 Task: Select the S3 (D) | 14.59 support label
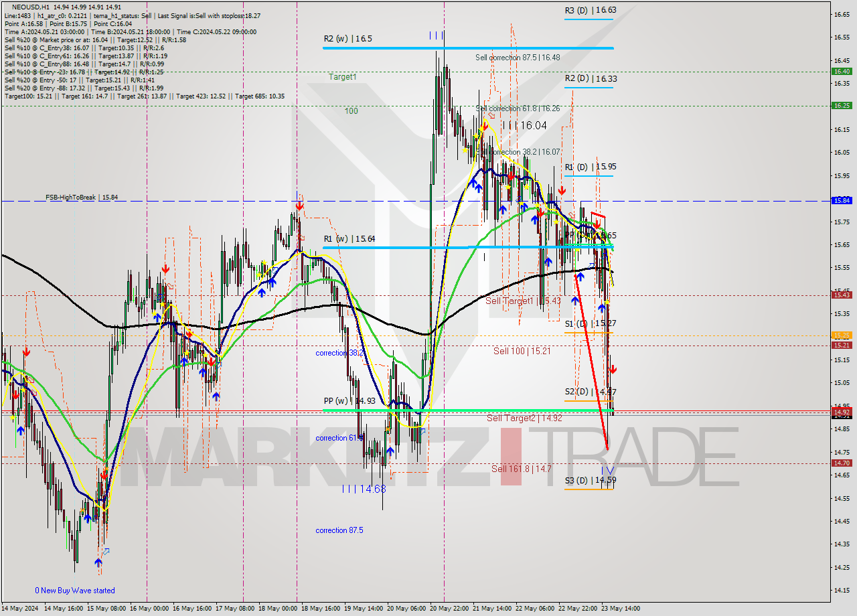[590, 480]
